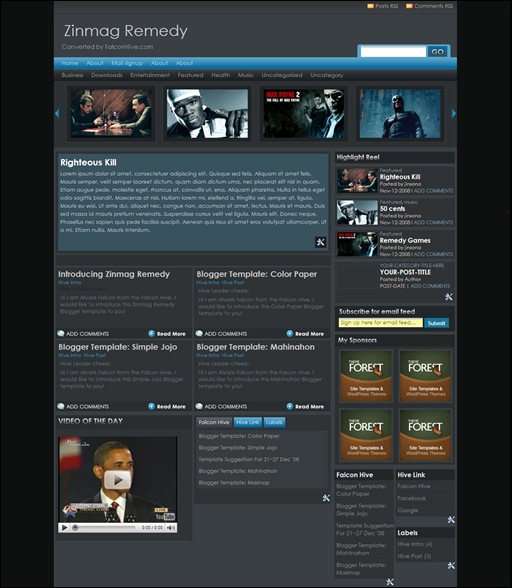The width and height of the screenshot is (512, 588).
Task: Open the Entertainment category
Action: pos(150,75)
